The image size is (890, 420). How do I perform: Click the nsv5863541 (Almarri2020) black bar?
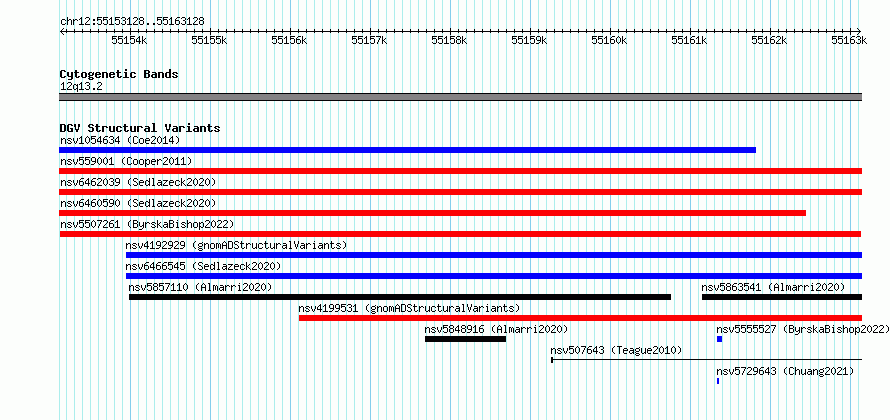(782, 297)
